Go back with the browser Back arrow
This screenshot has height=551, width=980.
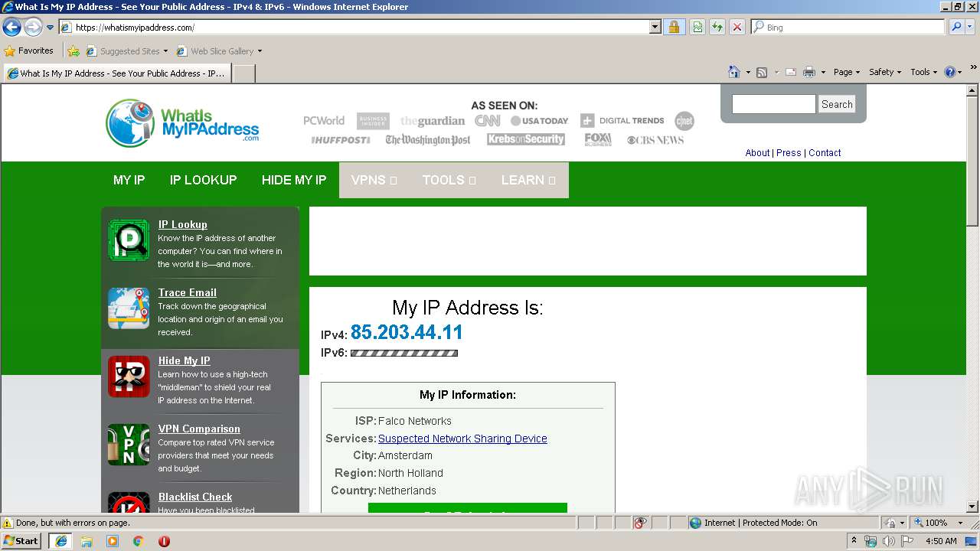pos(11,28)
